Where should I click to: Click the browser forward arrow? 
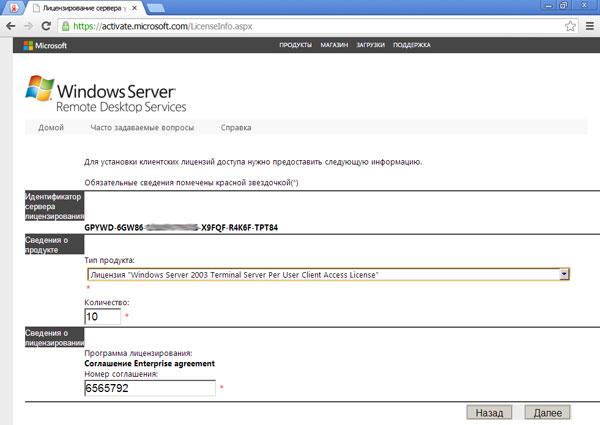tap(28, 26)
